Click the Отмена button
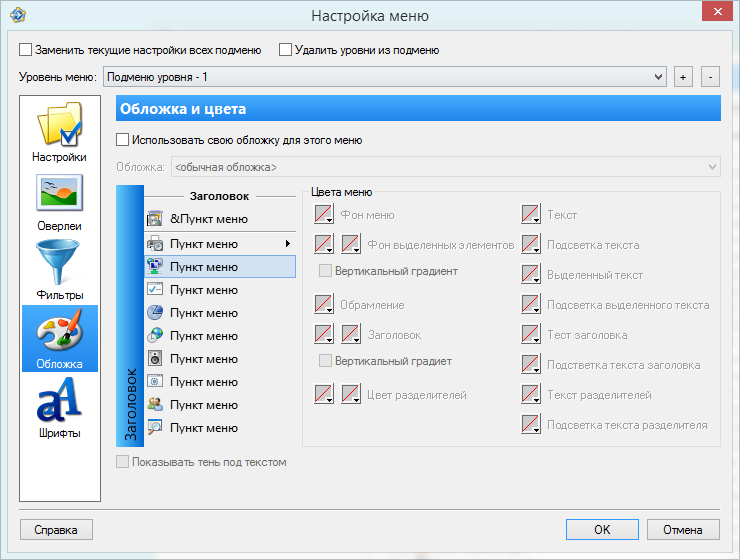 (x=683, y=530)
